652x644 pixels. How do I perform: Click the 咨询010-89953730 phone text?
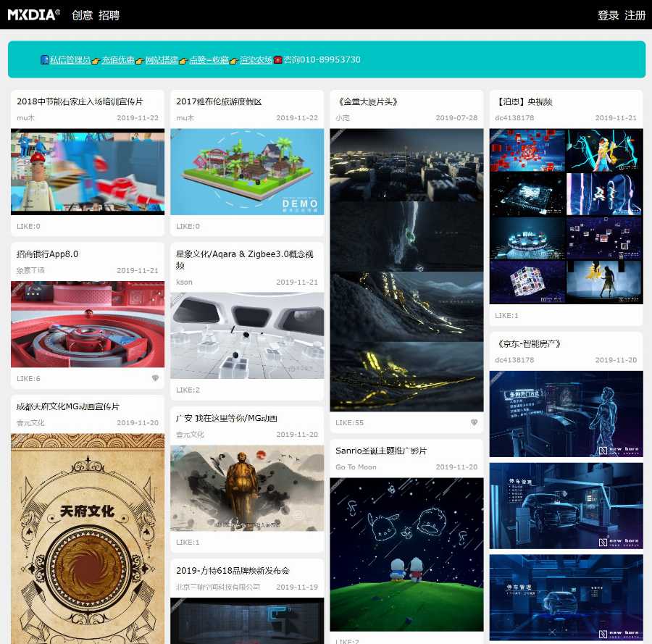coord(322,60)
